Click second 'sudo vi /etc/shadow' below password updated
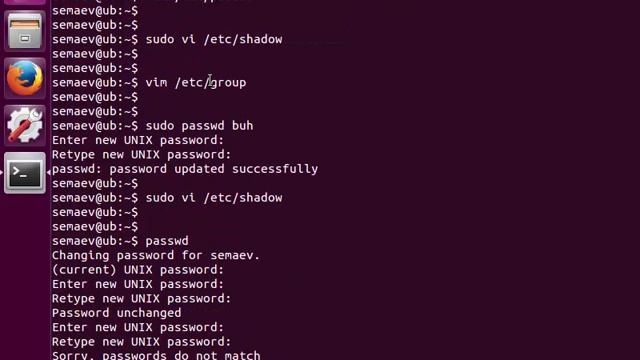 [214, 198]
